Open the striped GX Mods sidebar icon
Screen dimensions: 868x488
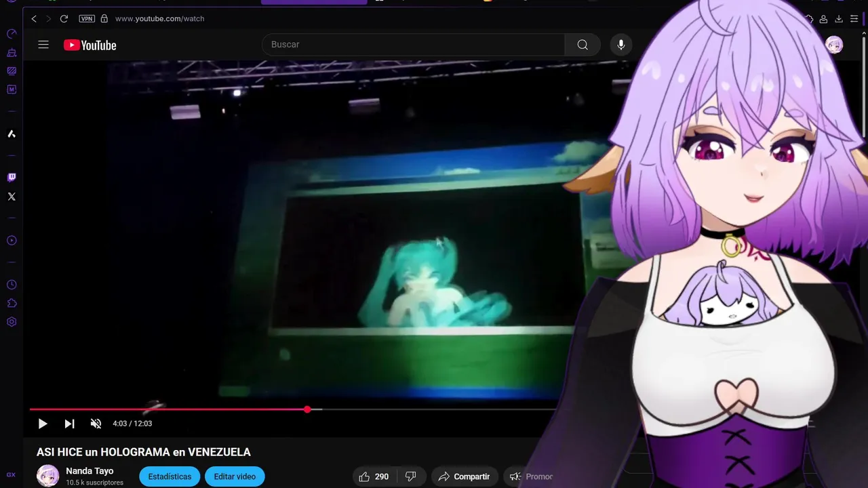point(12,70)
